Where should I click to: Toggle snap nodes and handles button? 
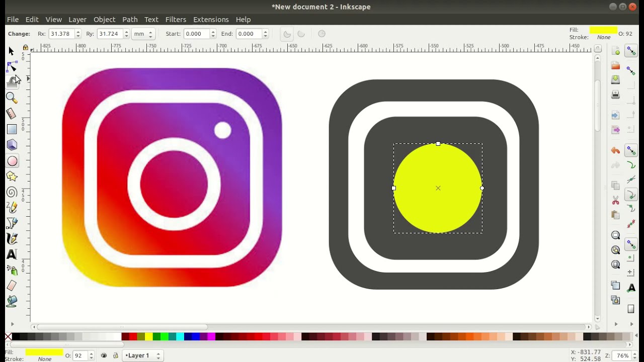coord(631,150)
